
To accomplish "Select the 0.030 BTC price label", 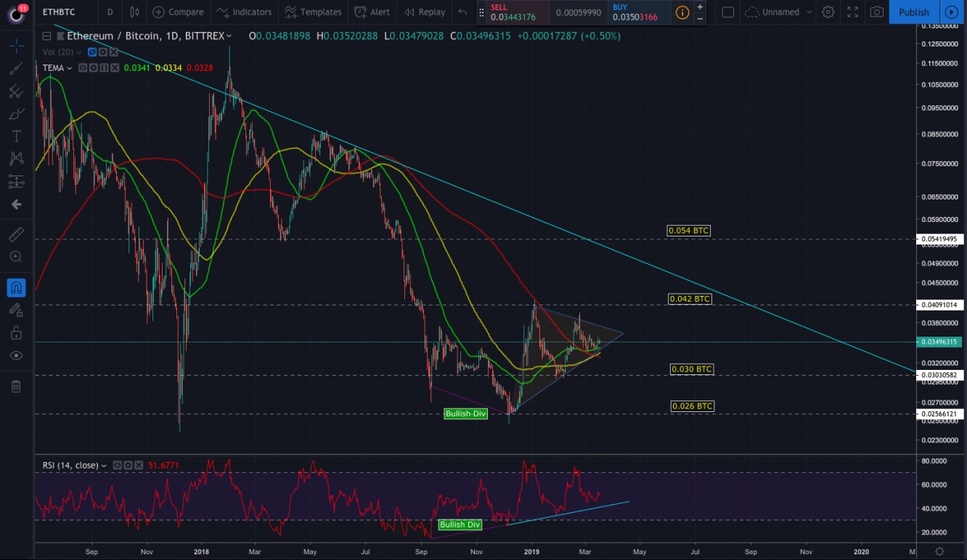I will point(692,369).
